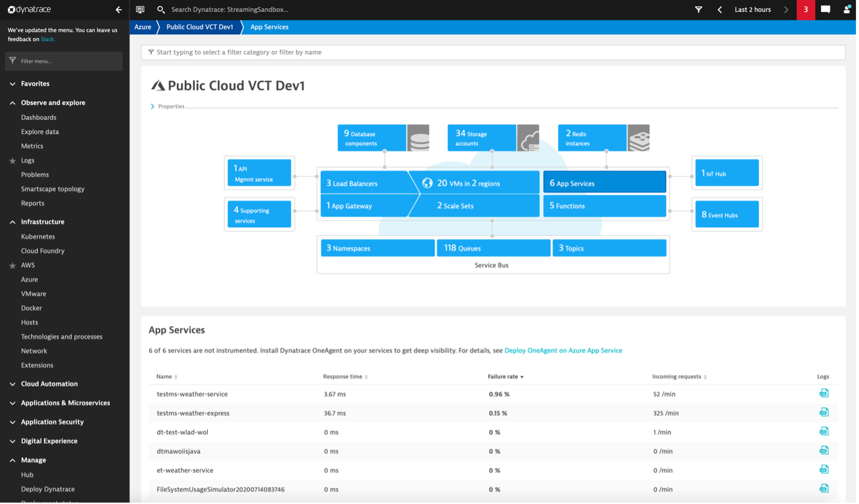Image resolution: width=859 pixels, height=504 pixels.
Task: Expand the Digital Experience section
Action: click(12, 441)
